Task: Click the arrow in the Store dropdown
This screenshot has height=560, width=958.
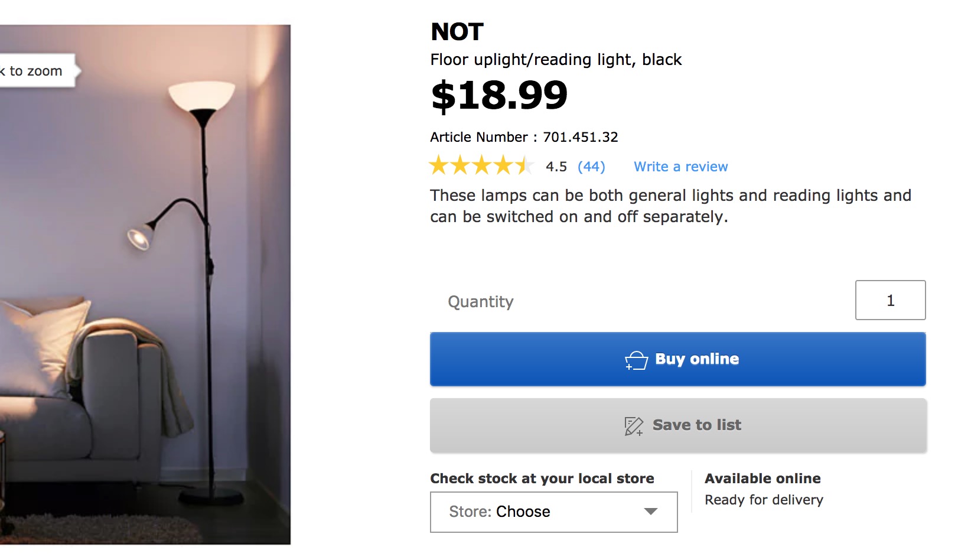Action: [x=650, y=512]
